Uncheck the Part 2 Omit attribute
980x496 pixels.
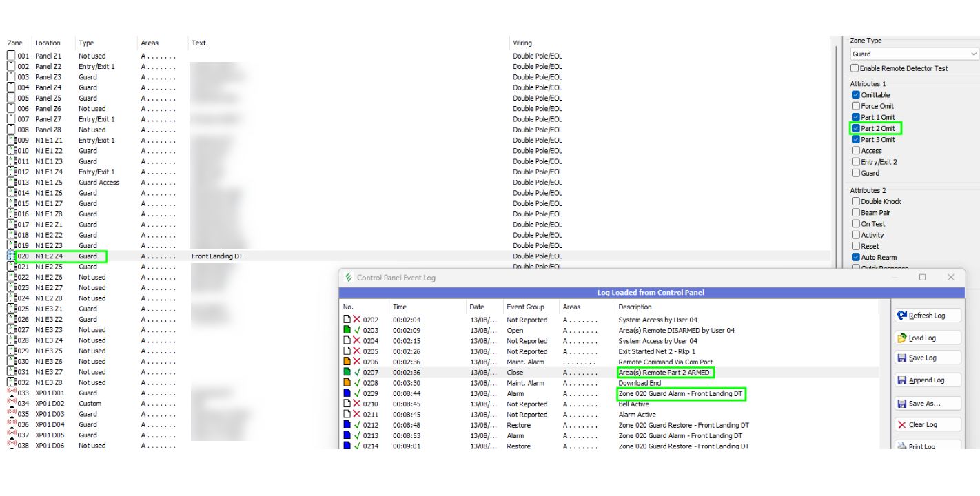point(855,128)
